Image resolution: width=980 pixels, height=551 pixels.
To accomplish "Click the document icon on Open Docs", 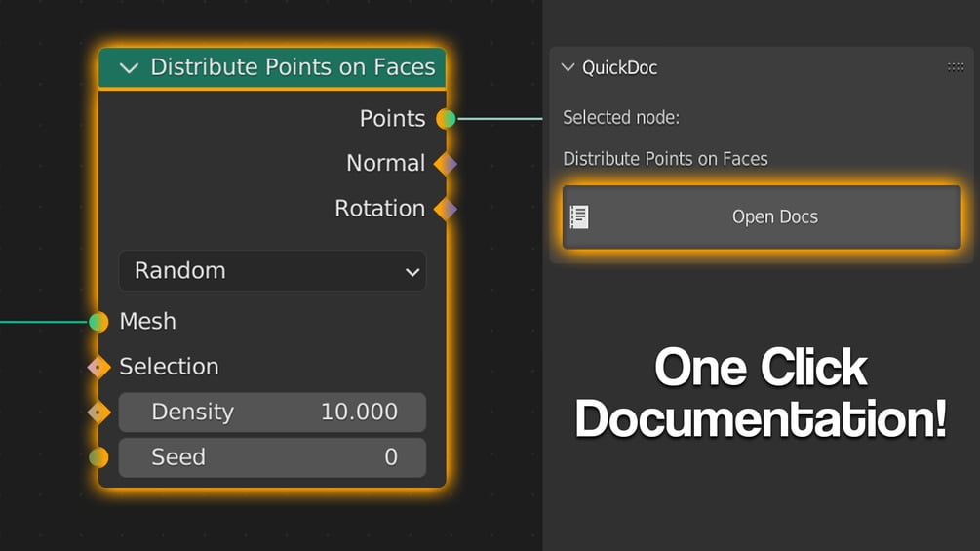I will pos(579,216).
